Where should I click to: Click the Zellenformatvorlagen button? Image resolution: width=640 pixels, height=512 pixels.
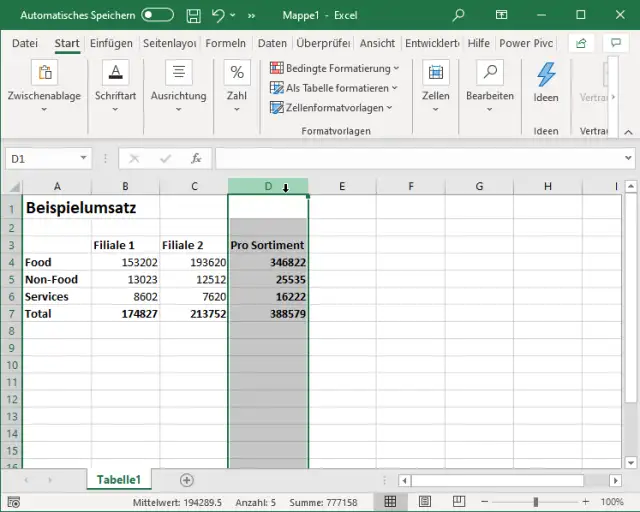(x=332, y=108)
